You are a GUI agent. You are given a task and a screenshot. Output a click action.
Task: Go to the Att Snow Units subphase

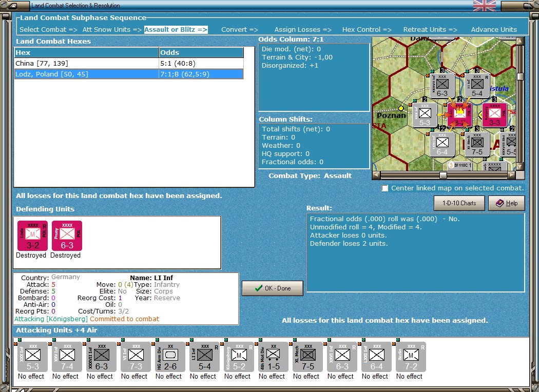pos(112,30)
